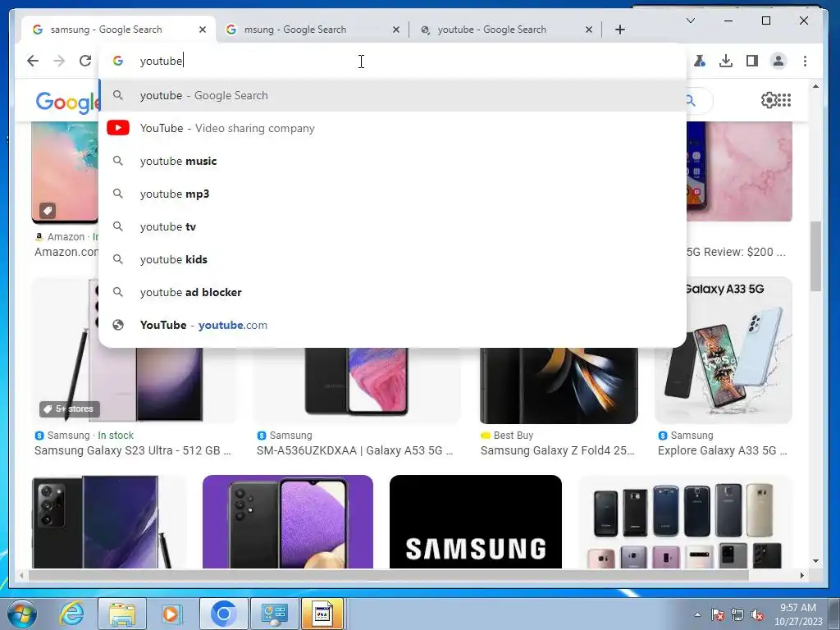
Task: Launch Internet Explorer from taskbar
Action: pyautogui.click(x=72, y=614)
